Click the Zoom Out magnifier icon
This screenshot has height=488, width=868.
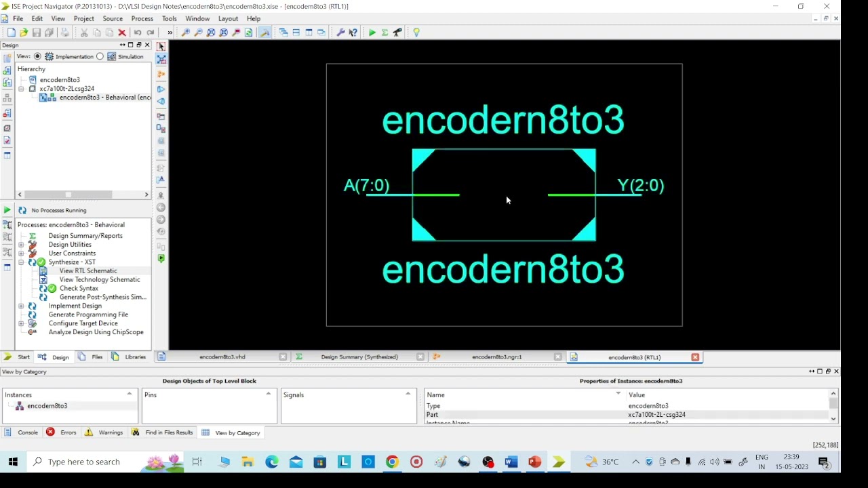coord(198,33)
